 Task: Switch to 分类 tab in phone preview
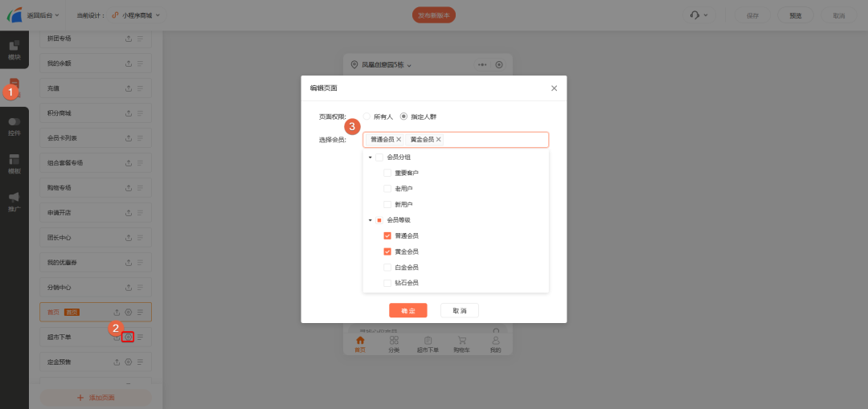point(394,344)
